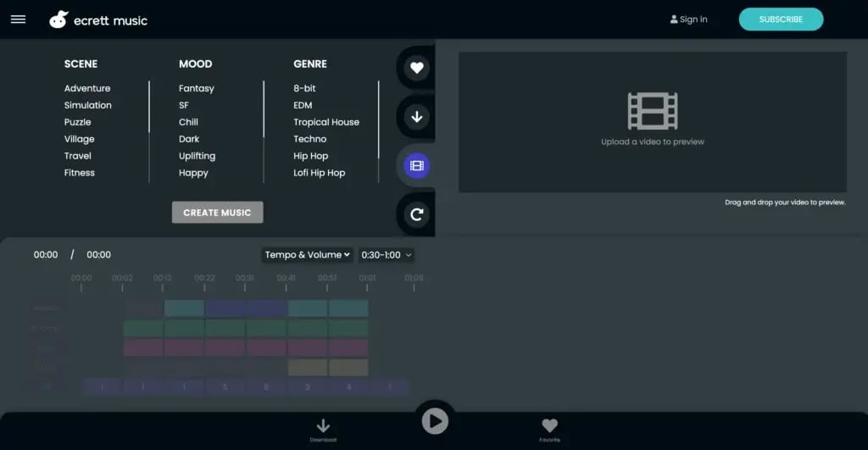
Task: Click the Download icon in bottom bar
Action: (x=323, y=428)
